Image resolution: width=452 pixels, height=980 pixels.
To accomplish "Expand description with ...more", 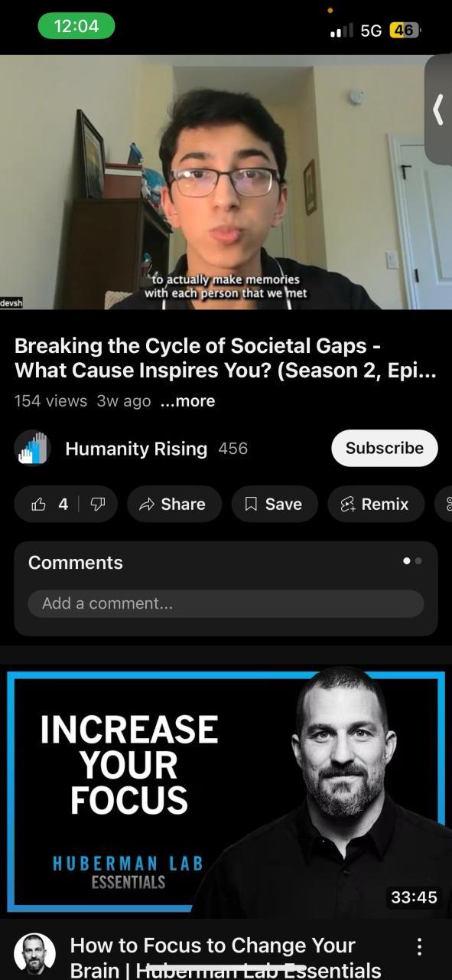I will click(188, 401).
